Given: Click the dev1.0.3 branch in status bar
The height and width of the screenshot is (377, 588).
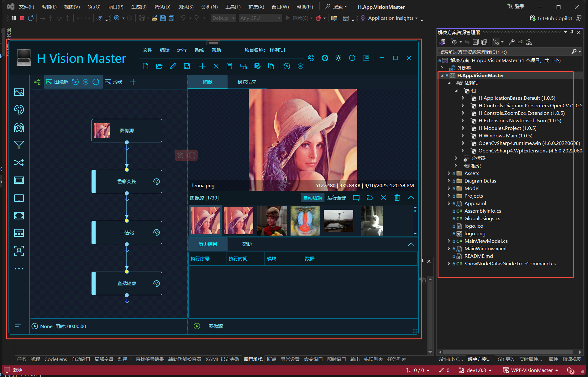Looking at the screenshot, I should tap(475, 370).
